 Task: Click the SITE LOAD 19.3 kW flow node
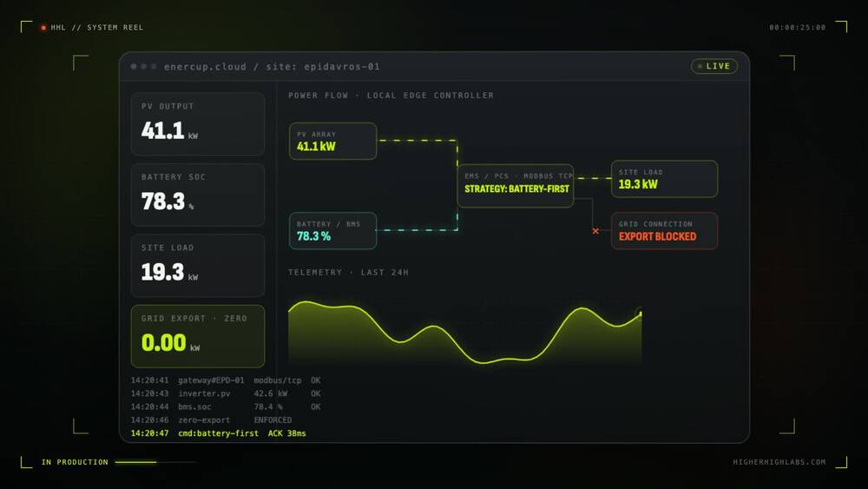click(664, 179)
